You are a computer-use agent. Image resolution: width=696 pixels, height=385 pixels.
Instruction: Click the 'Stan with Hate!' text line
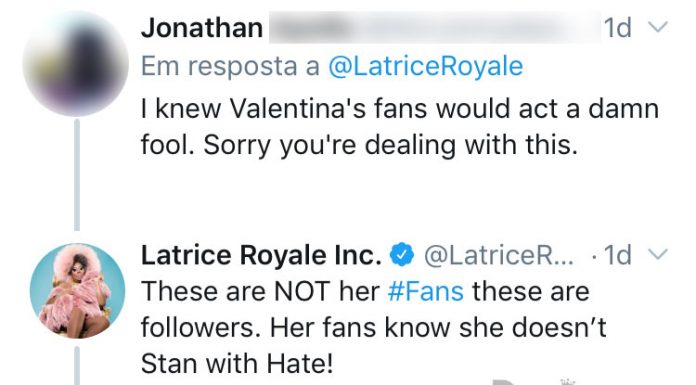pyautogui.click(x=237, y=364)
